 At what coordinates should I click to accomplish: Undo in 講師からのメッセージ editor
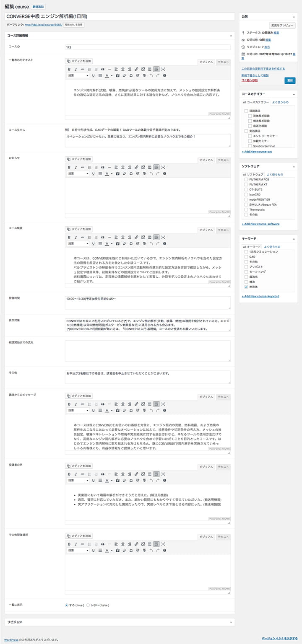151,411
